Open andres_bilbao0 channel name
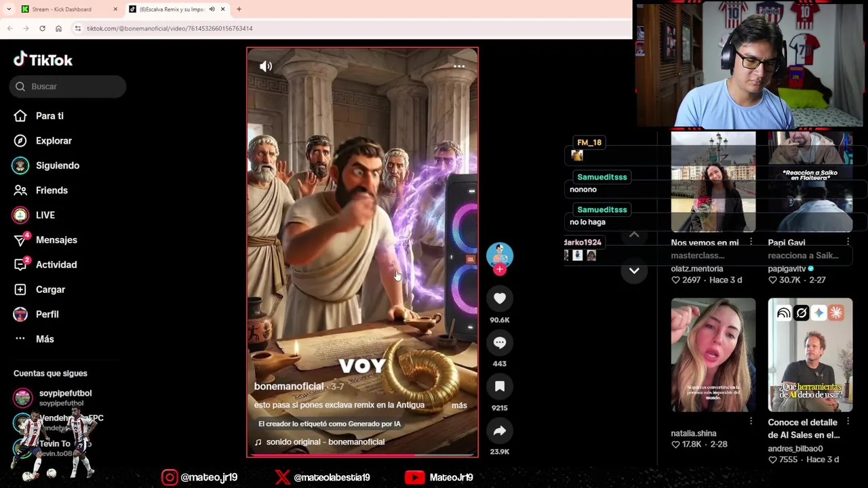 click(x=795, y=449)
